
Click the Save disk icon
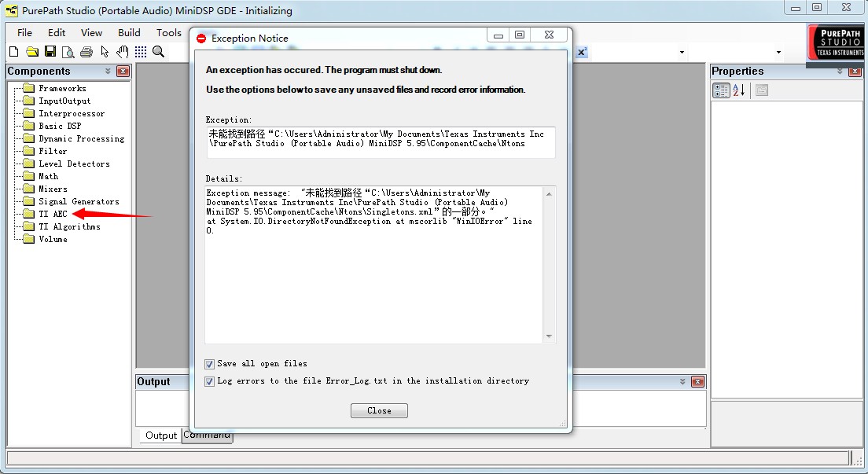coord(50,52)
